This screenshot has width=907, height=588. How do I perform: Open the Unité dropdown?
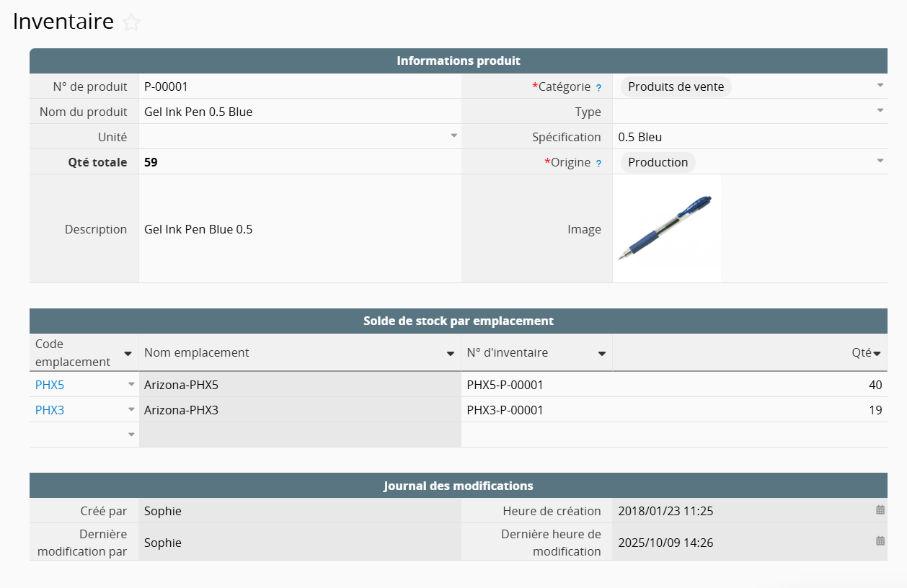pyautogui.click(x=453, y=135)
